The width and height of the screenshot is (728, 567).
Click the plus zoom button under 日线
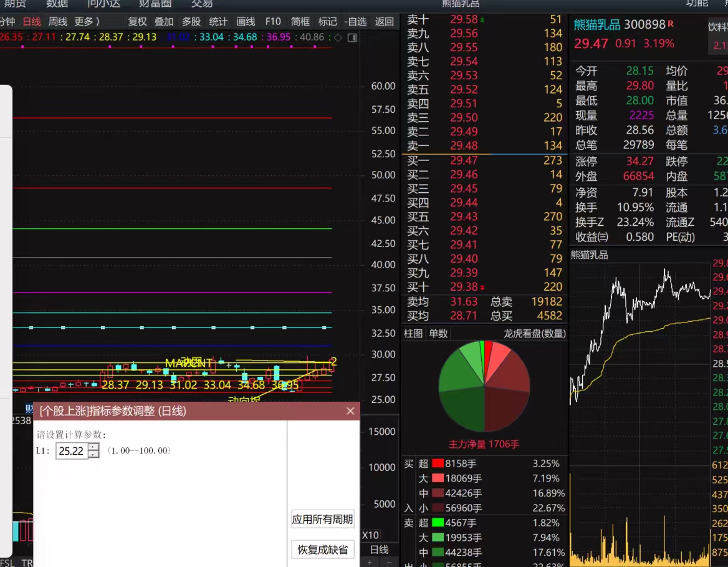tap(370, 563)
